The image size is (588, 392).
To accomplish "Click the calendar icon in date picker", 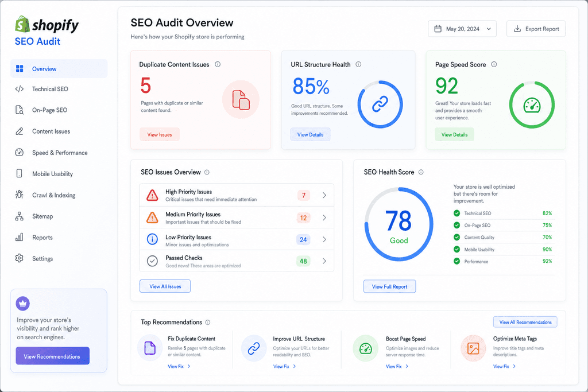I will 438,29.
